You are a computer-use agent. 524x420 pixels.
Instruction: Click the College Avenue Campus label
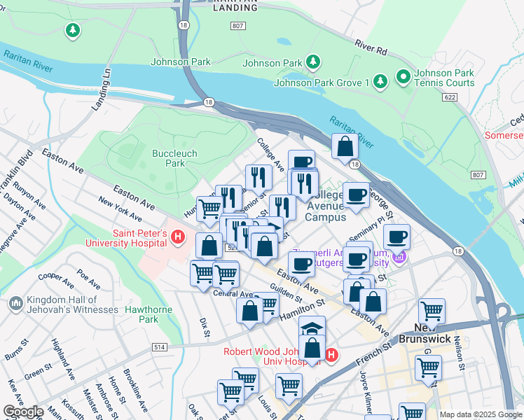tap(326, 206)
